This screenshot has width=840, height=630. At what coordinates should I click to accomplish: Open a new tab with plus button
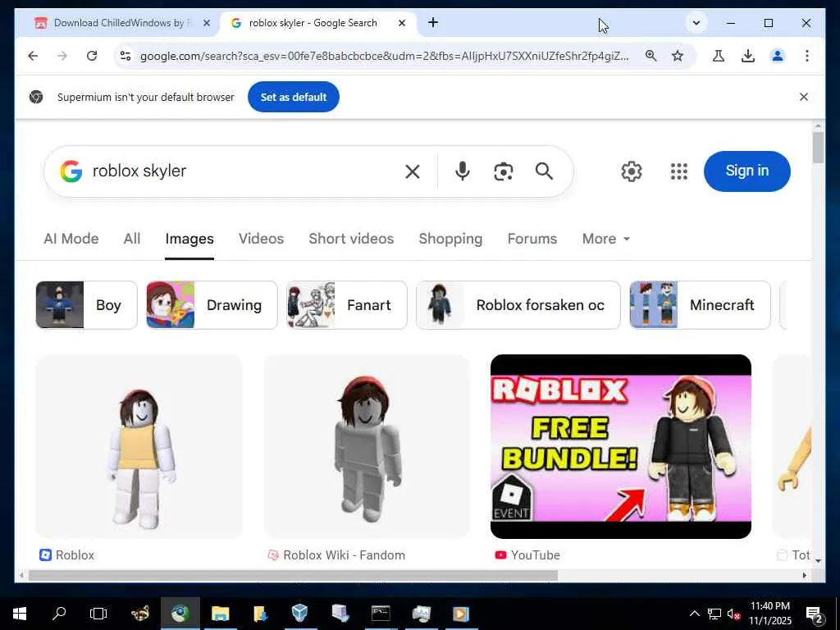coord(433,22)
